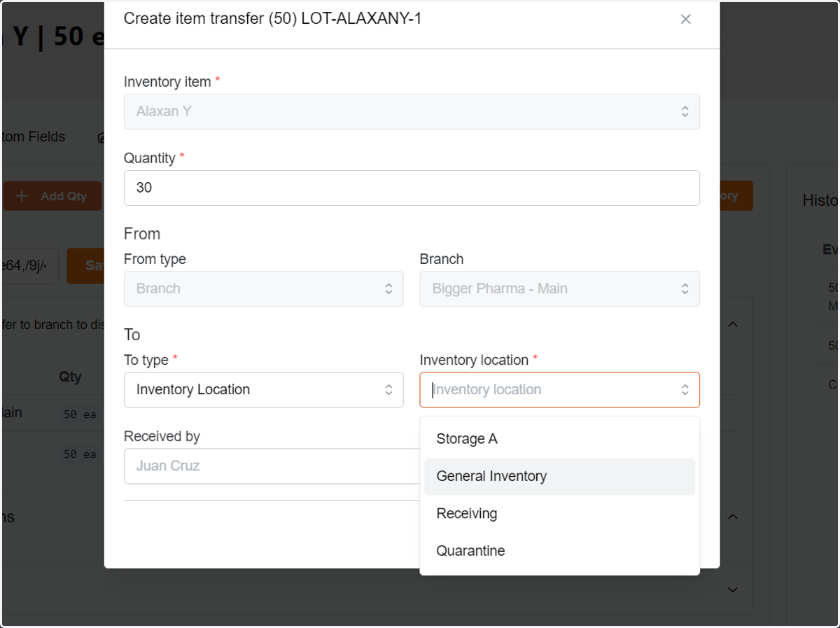Click the Add Qty button behind the dialog
This screenshot has width=840, height=628.
pyautogui.click(x=52, y=196)
